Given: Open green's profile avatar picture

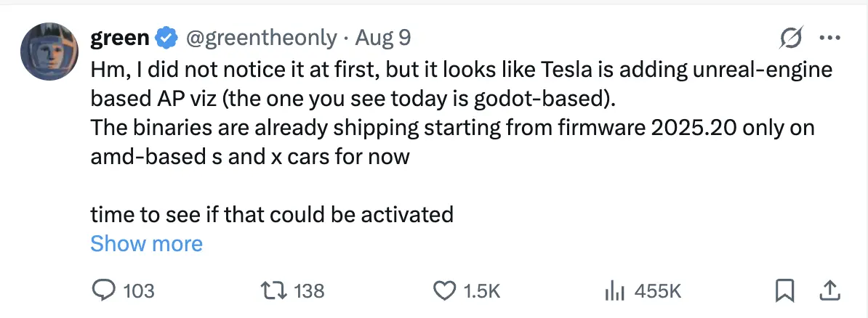Looking at the screenshot, I should pos(49,52).
